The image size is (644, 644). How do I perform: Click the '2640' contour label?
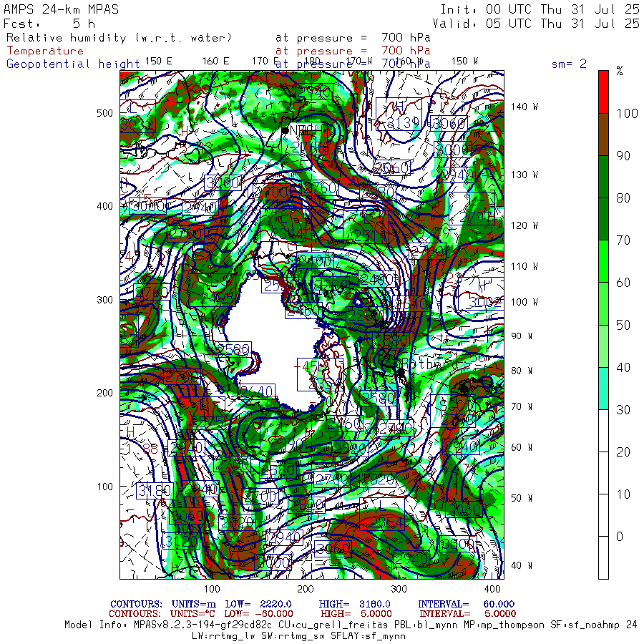pyautogui.click(x=257, y=391)
